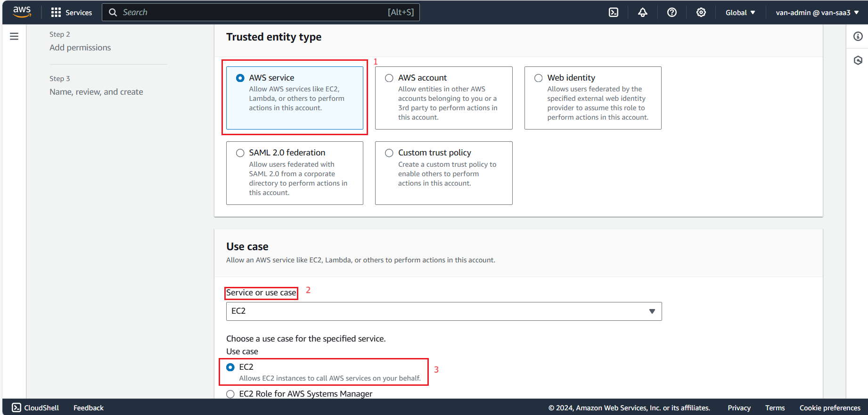This screenshot has height=415, width=868.
Task: Click the Trusted entity type heading
Action: (x=274, y=37)
